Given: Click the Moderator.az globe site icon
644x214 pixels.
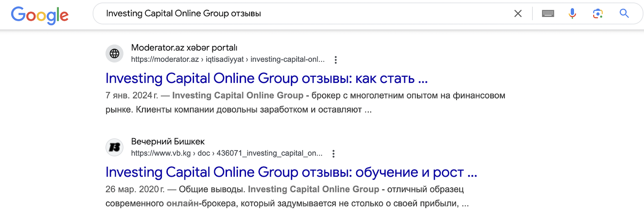Looking at the screenshot, I should tap(114, 54).
